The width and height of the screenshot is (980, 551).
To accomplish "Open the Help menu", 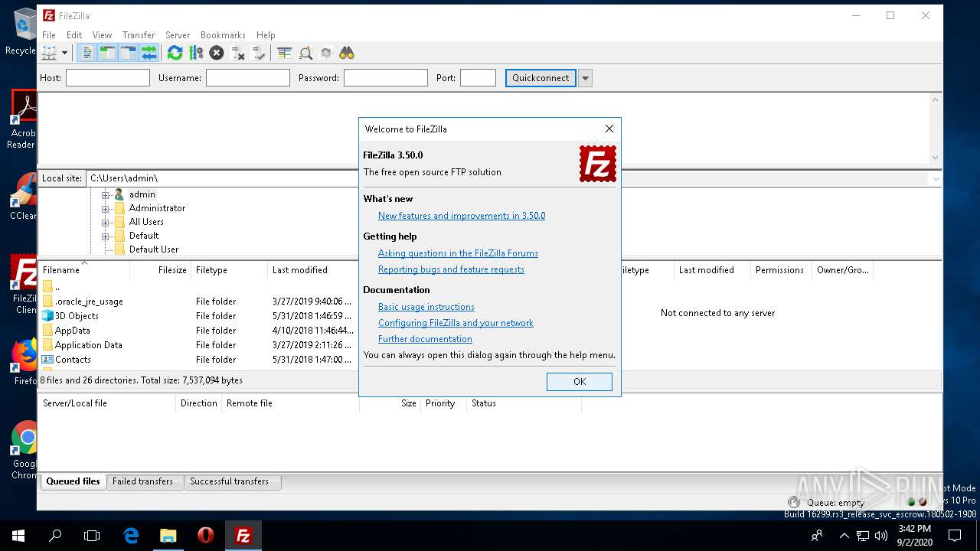I will click(x=266, y=35).
